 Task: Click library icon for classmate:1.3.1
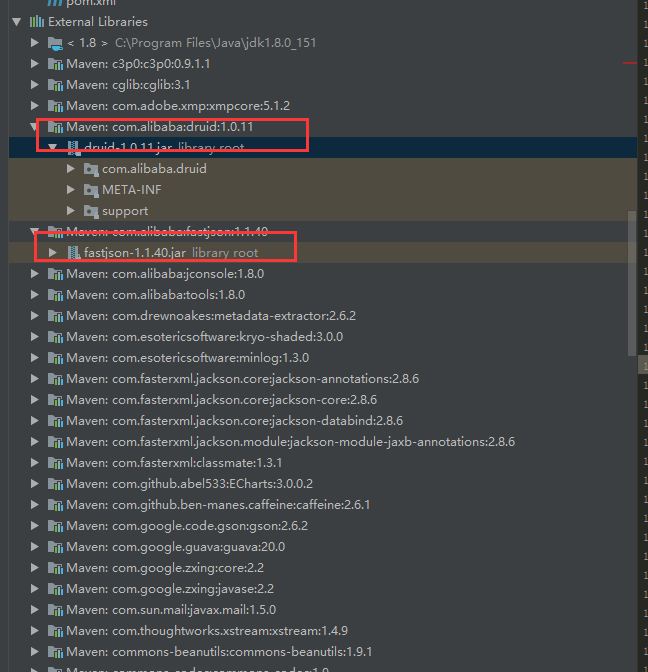pos(55,463)
